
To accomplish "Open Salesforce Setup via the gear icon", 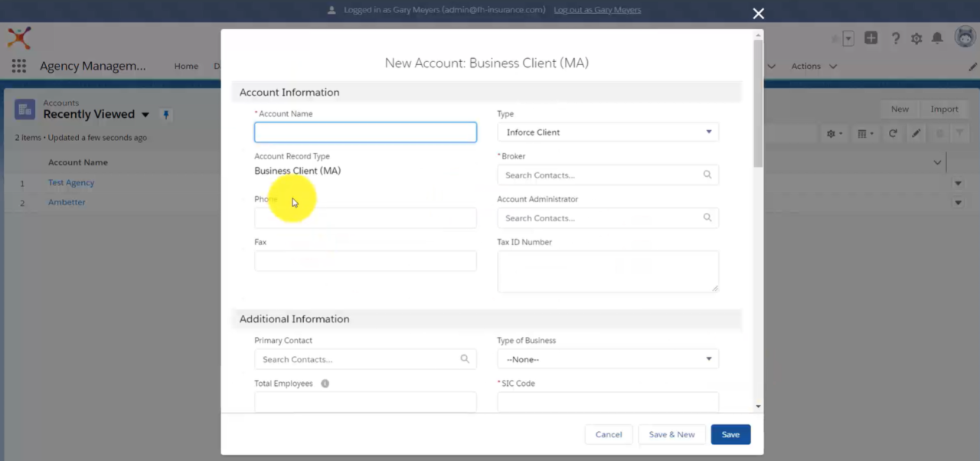I will pos(916,37).
